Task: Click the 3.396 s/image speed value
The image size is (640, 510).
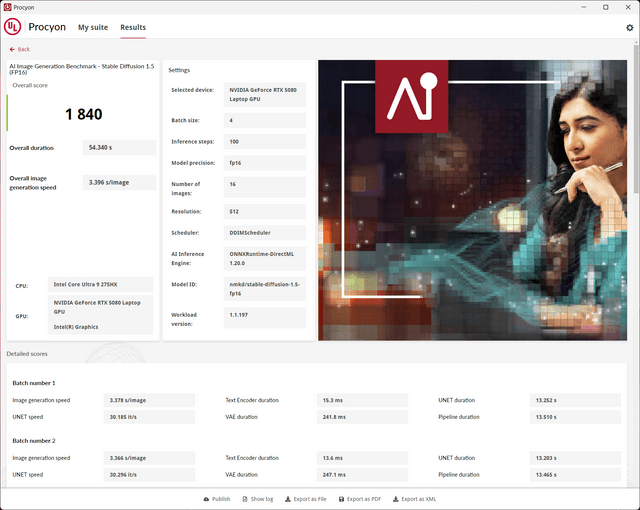Action: [x=120, y=182]
